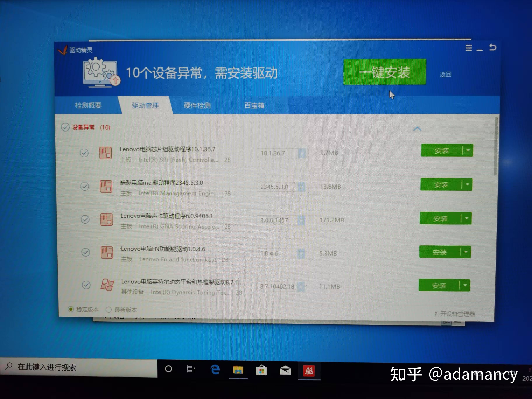Click the 返回 link

pos(445,75)
